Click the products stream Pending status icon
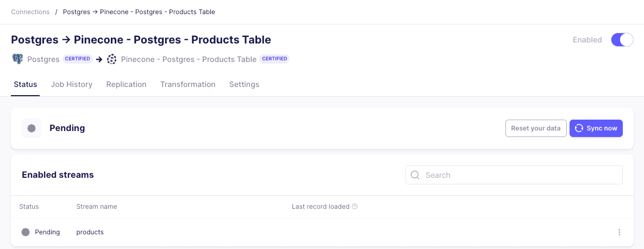644x249 pixels. point(26,232)
